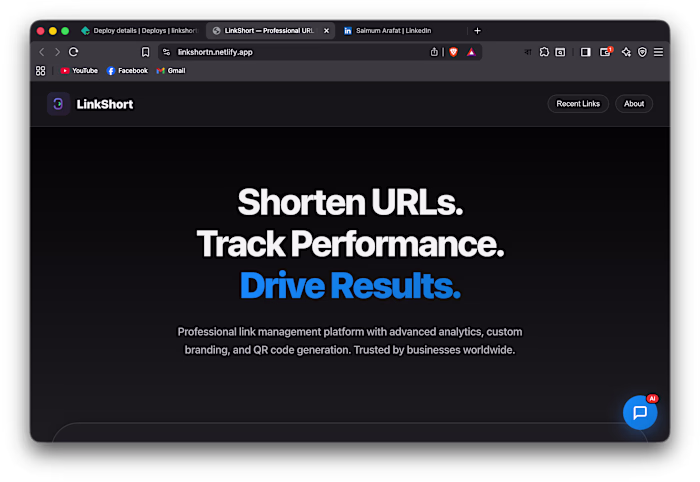Viewport: 700px width, 482px height.
Task: Open the Brave Wallet icon with badge
Action: pos(606,52)
